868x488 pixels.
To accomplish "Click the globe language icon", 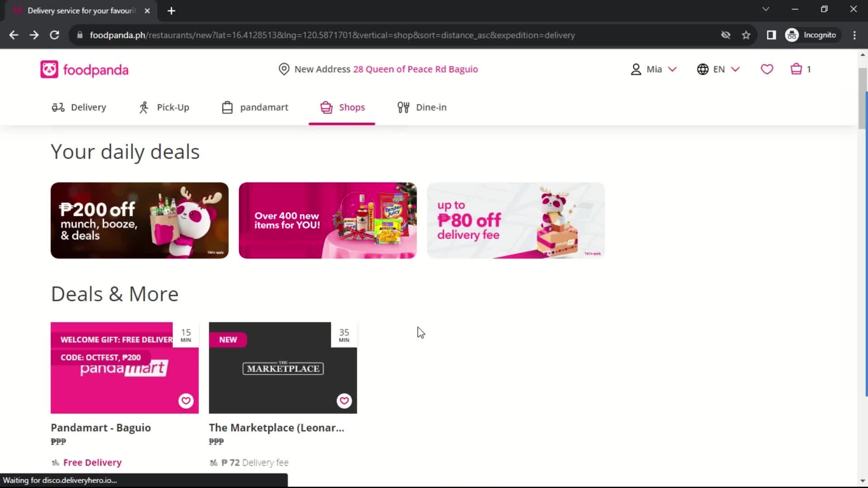I will pyautogui.click(x=703, y=69).
